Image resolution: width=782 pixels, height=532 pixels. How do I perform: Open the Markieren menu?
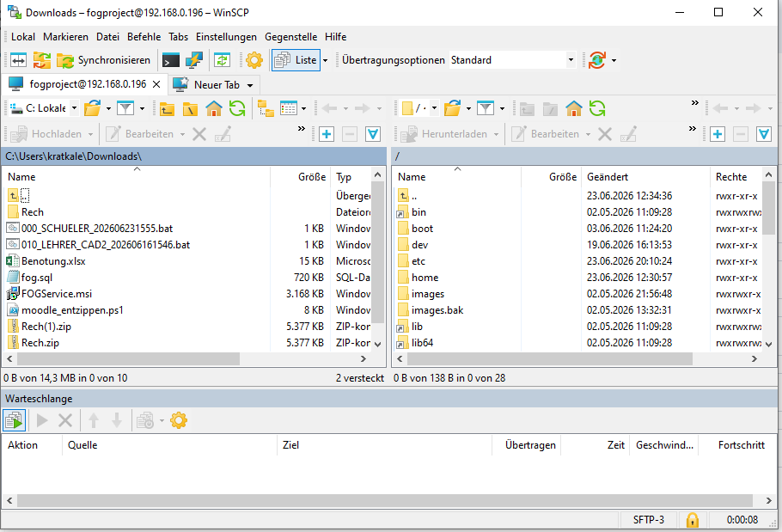[x=65, y=37]
